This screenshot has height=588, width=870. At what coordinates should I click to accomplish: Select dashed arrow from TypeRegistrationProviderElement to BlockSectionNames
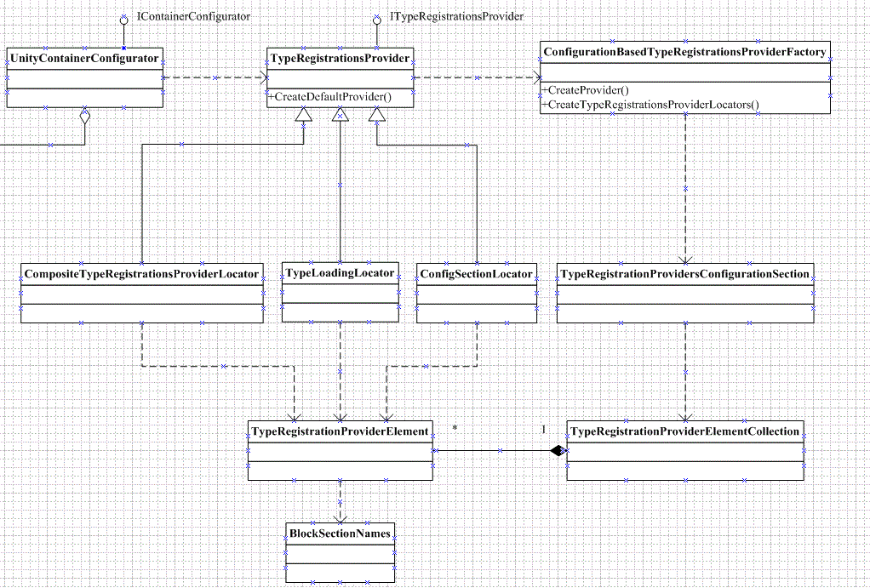click(x=341, y=501)
